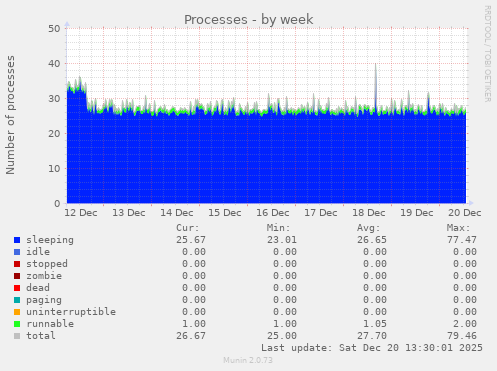
Task: Click the 'total' legend label
Action: click(41, 336)
